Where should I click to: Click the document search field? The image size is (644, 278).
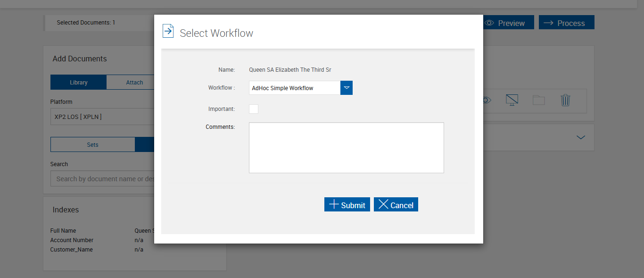102,179
